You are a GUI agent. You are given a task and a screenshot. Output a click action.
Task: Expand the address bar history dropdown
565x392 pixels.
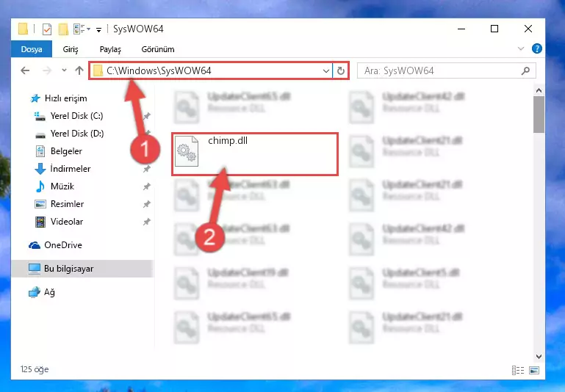click(x=326, y=70)
